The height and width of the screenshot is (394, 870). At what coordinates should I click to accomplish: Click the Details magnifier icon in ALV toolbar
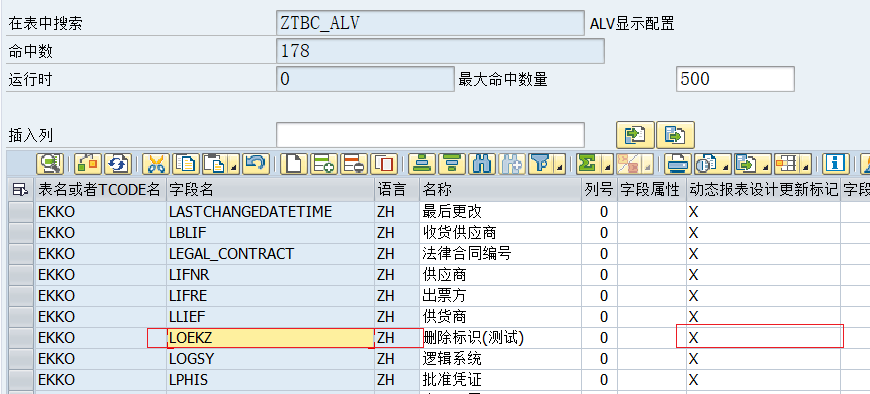pos(50,164)
